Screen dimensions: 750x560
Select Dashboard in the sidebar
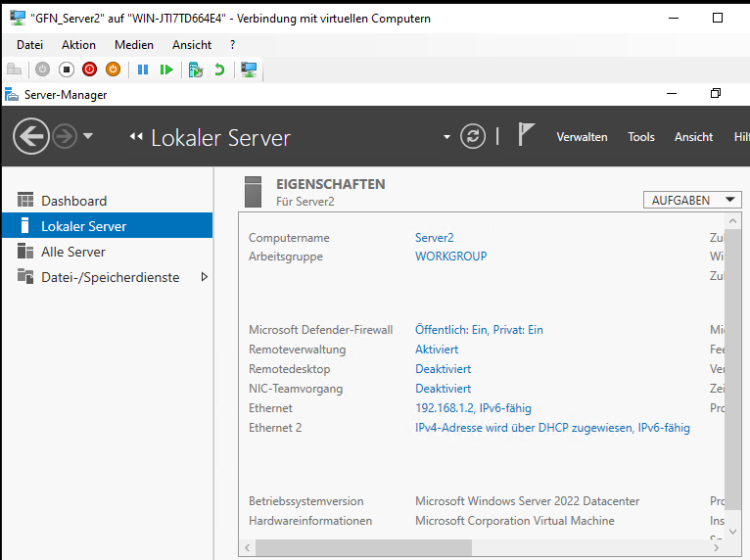tap(73, 201)
